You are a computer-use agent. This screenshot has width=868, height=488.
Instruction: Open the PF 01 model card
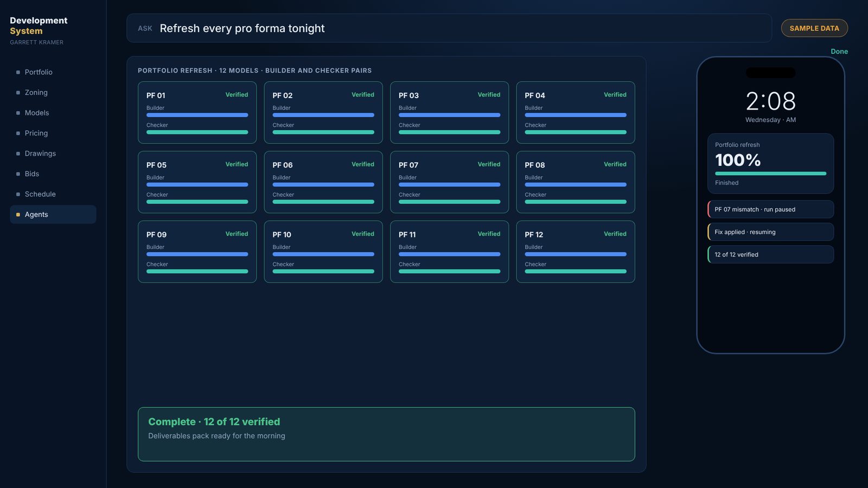[197, 113]
